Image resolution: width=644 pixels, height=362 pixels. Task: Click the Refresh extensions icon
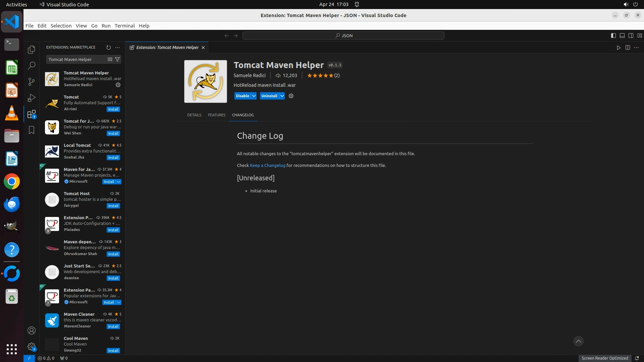coord(108,48)
